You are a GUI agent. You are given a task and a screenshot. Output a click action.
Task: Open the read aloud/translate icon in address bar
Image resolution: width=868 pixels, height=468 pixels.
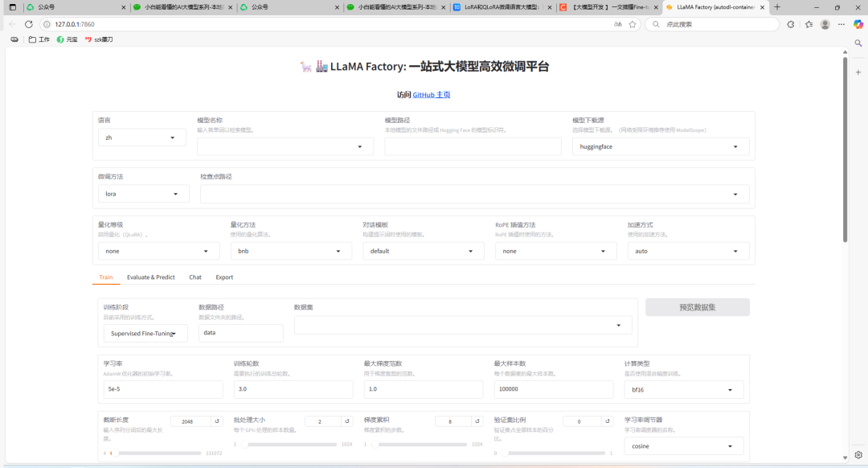(618, 24)
